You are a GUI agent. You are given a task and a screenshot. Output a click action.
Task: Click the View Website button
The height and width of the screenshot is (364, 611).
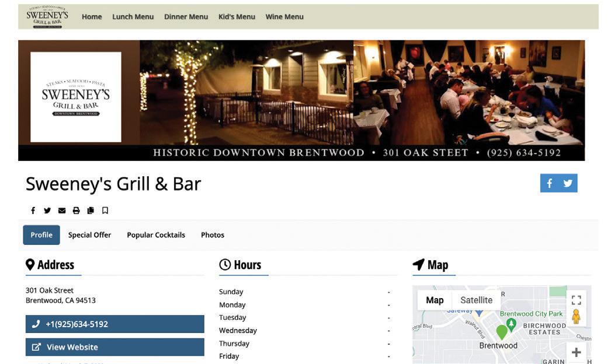pos(115,347)
